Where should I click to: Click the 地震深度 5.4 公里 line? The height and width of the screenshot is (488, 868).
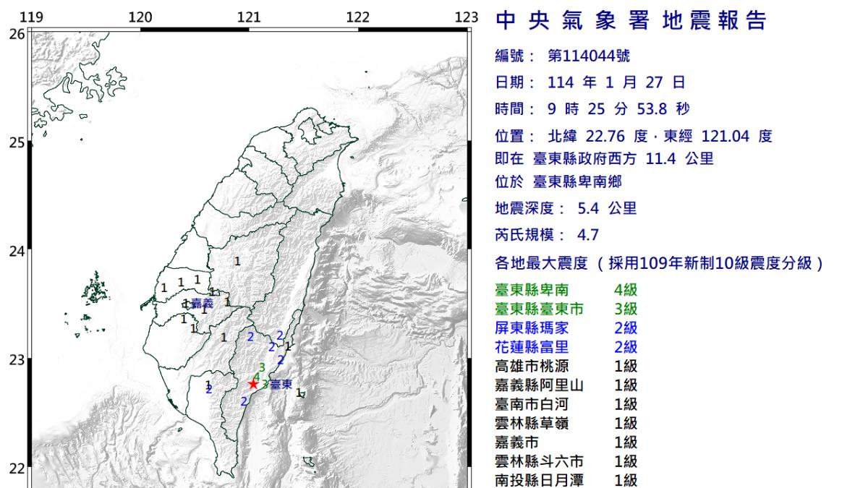pos(566,209)
